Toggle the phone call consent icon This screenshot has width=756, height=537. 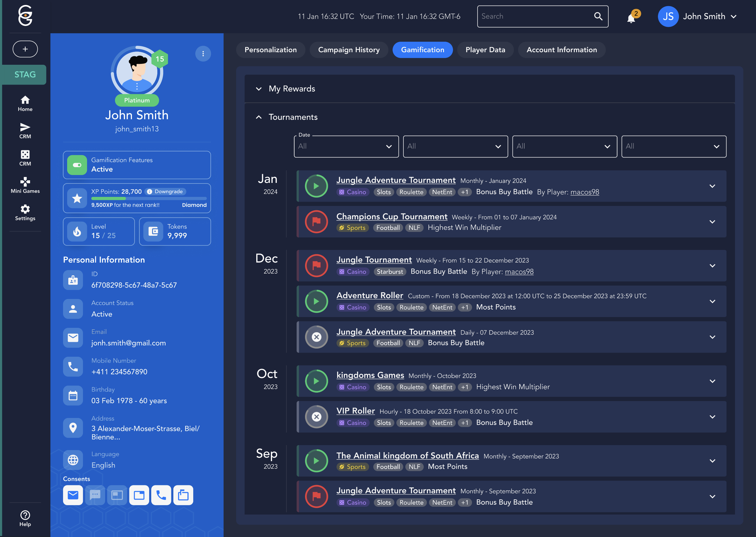[161, 495]
